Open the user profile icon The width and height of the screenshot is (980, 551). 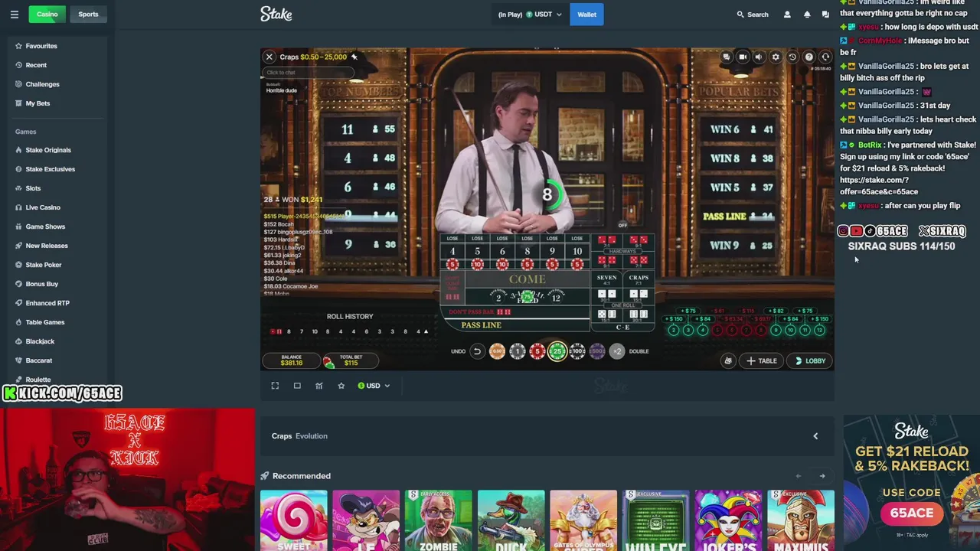[787, 14]
